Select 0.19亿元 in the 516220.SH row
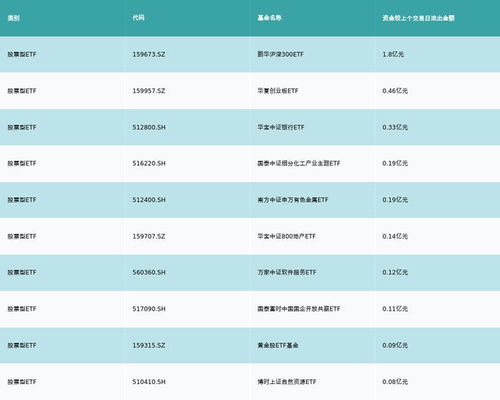 pos(395,163)
